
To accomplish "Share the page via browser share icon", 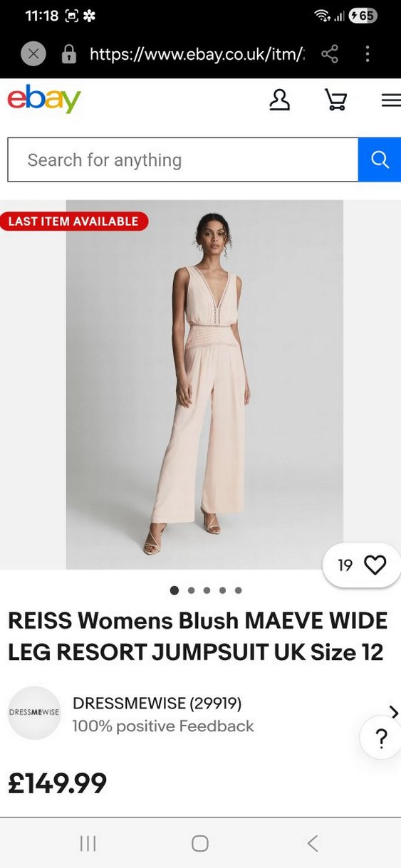I will point(330,54).
